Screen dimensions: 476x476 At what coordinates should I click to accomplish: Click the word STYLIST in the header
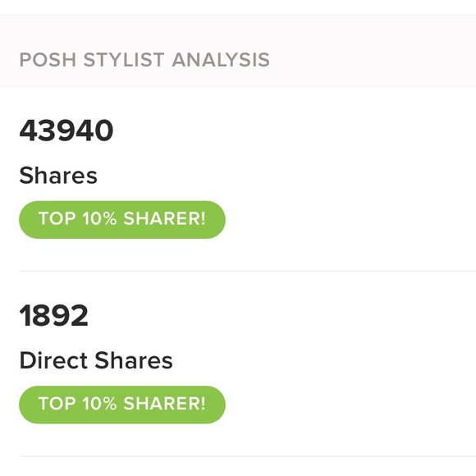coord(124,59)
